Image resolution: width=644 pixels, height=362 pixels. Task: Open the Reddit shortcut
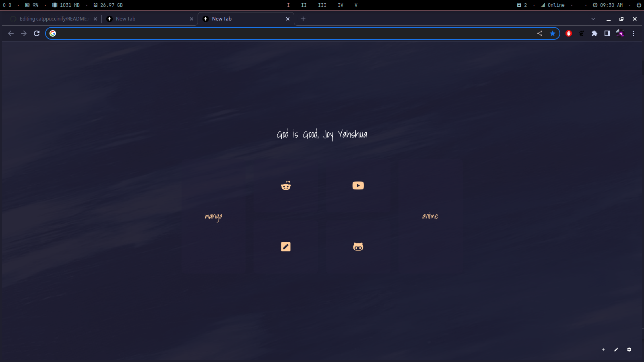tap(286, 185)
